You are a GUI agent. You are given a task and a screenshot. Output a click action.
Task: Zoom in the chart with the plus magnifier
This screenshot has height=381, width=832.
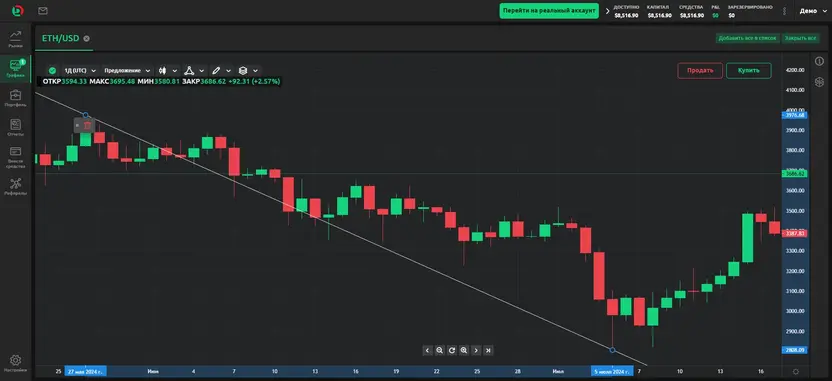coord(464,350)
